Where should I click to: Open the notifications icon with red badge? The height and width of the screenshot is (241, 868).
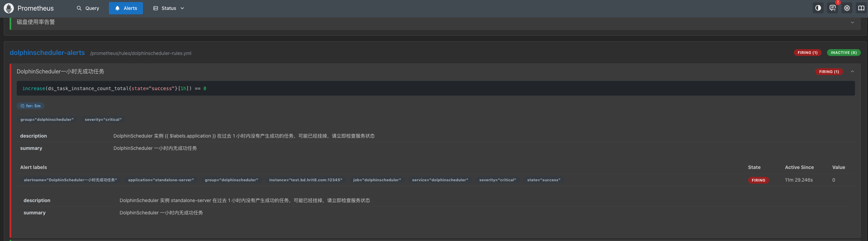click(x=833, y=8)
